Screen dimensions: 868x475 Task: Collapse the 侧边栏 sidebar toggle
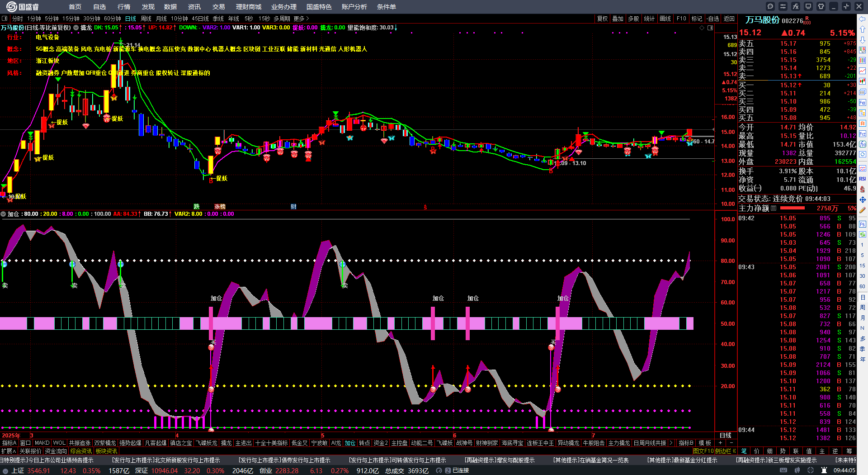point(725,451)
